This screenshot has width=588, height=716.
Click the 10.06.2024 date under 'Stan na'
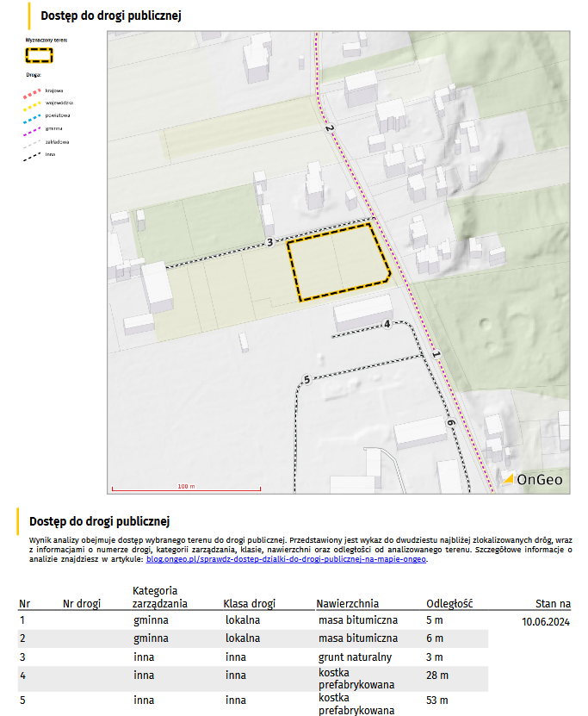point(546,620)
